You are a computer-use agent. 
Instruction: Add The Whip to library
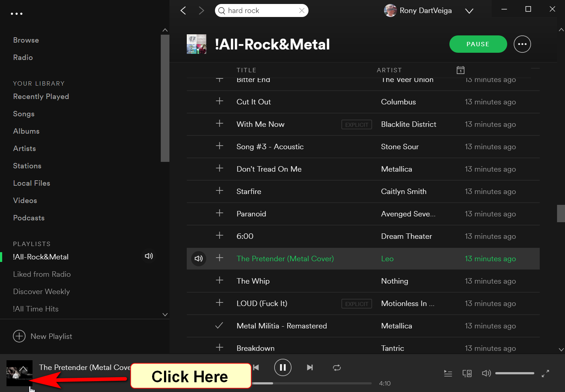click(x=219, y=280)
